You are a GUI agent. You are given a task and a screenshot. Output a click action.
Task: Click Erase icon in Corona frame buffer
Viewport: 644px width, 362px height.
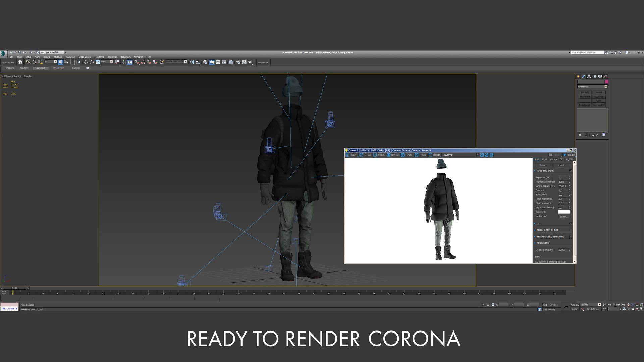(403, 155)
